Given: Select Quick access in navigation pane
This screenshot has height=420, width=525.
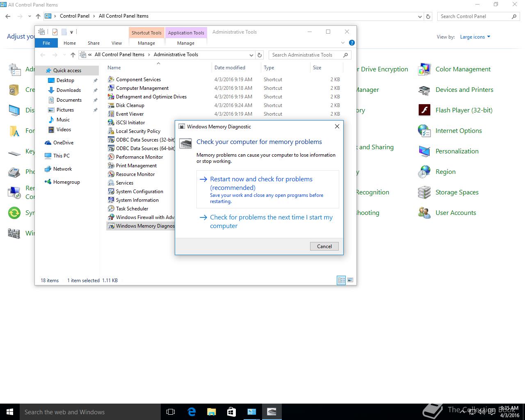Looking at the screenshot, I should point(67,71).
